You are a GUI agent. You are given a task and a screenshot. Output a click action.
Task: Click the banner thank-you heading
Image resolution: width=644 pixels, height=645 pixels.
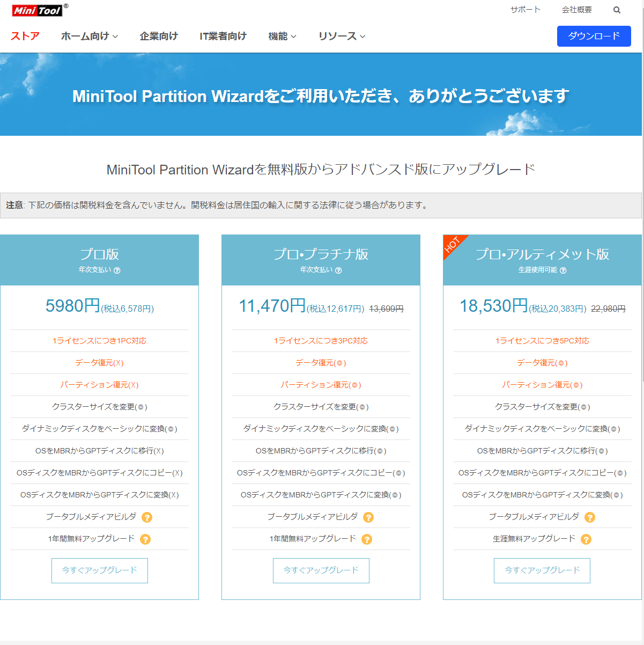(321, 96)
